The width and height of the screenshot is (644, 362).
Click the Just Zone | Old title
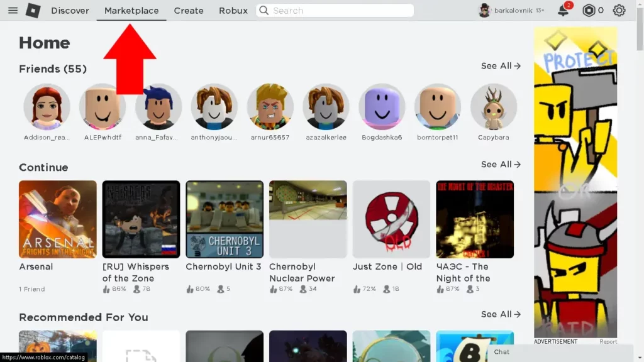[x=387, y=266]
